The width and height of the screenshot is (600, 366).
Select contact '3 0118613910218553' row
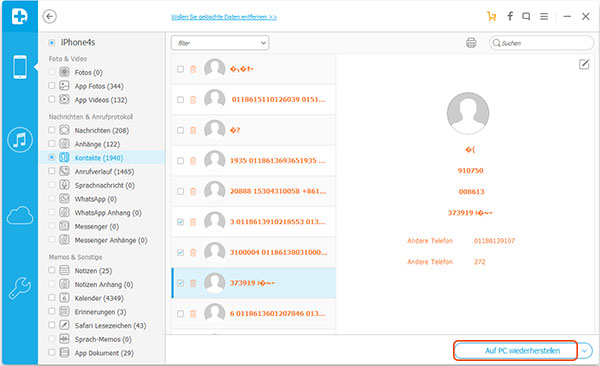coord(253,222)
